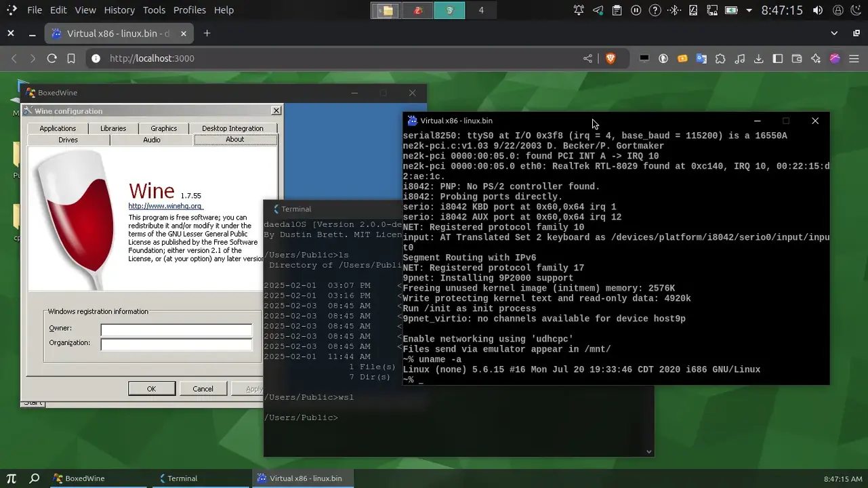
Task: Open the History menu
Action: coord(119,10)
